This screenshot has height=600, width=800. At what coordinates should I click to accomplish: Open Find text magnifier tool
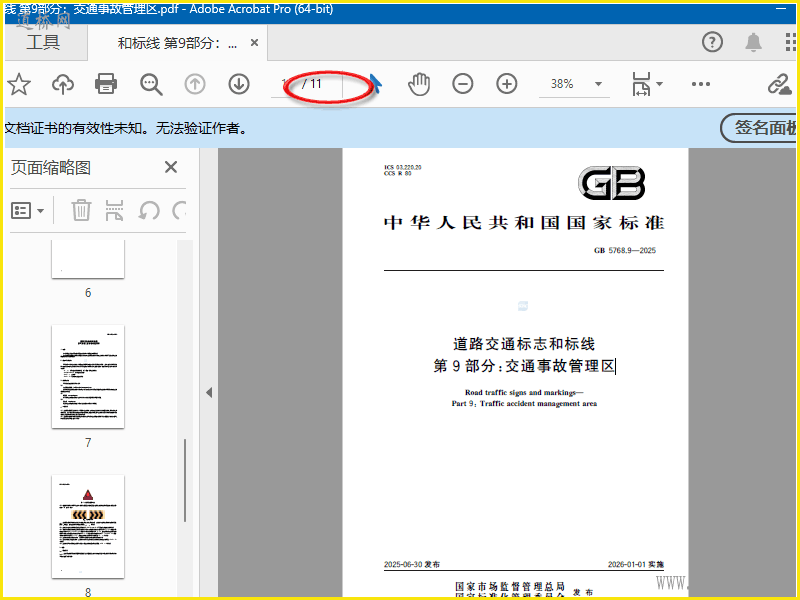[x=151, y=84]
